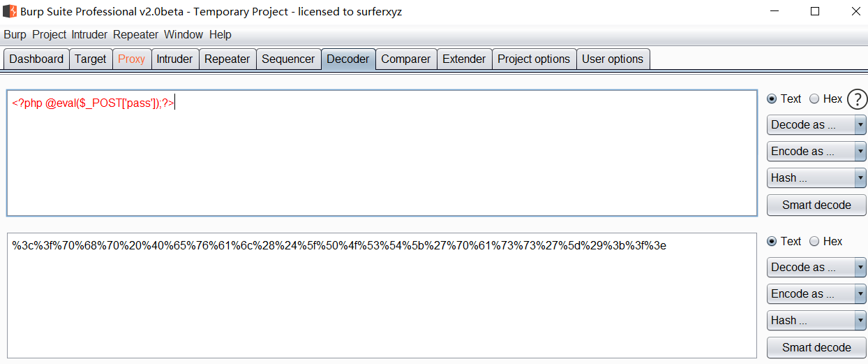This screenshot has height=364, width=868.
Task: Switch to the Comparer tab
Action: (406, 59)
